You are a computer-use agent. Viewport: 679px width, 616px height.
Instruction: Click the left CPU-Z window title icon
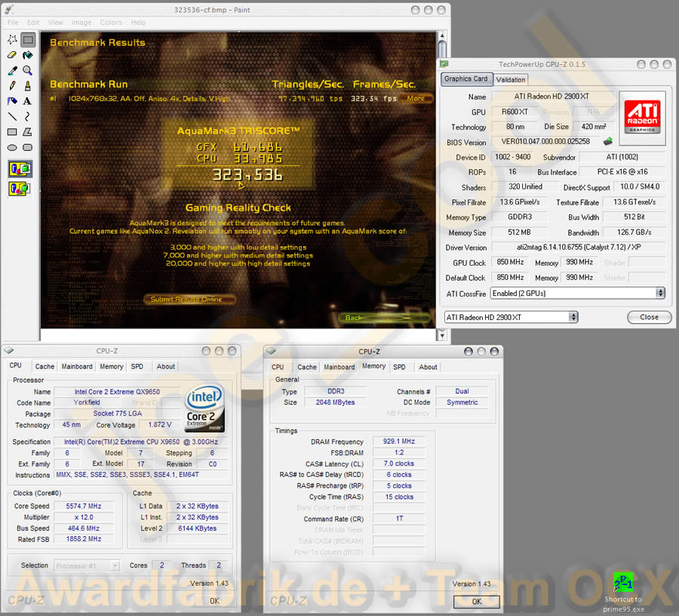tap(8, 350)
